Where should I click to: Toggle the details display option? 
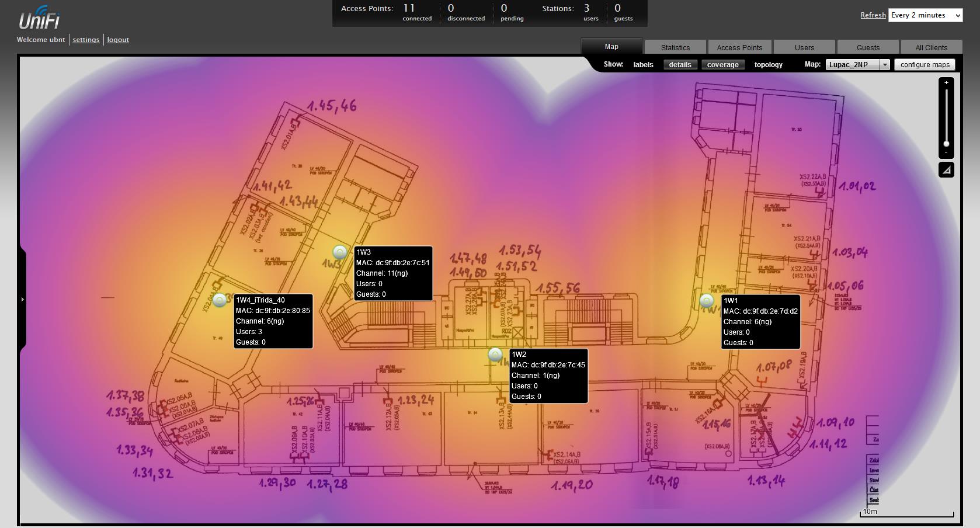(680, 65)
